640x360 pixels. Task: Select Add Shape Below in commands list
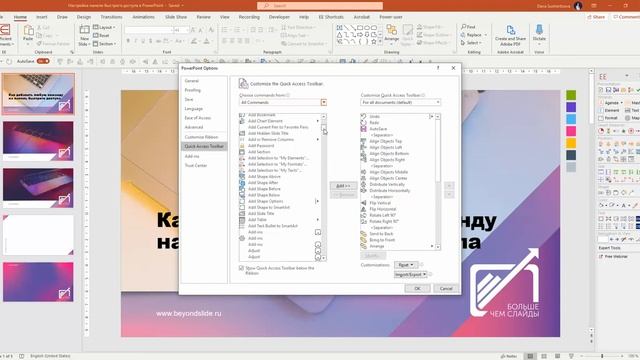point(264,195)
